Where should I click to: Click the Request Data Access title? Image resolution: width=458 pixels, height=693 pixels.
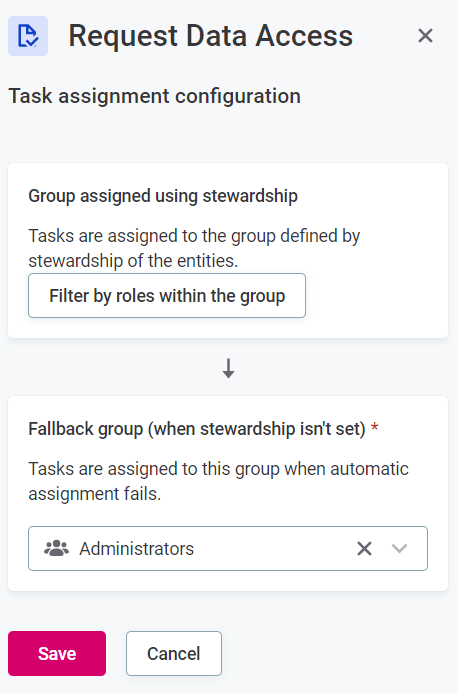211,36
